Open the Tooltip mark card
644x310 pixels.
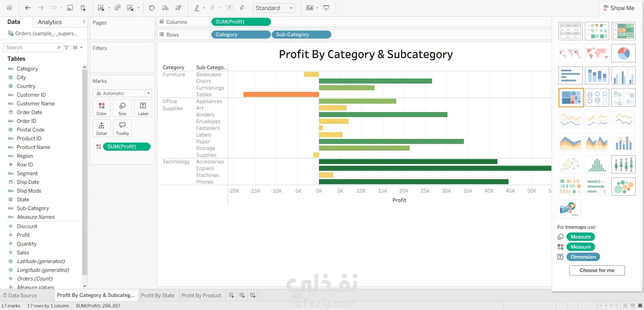point(122,128)
